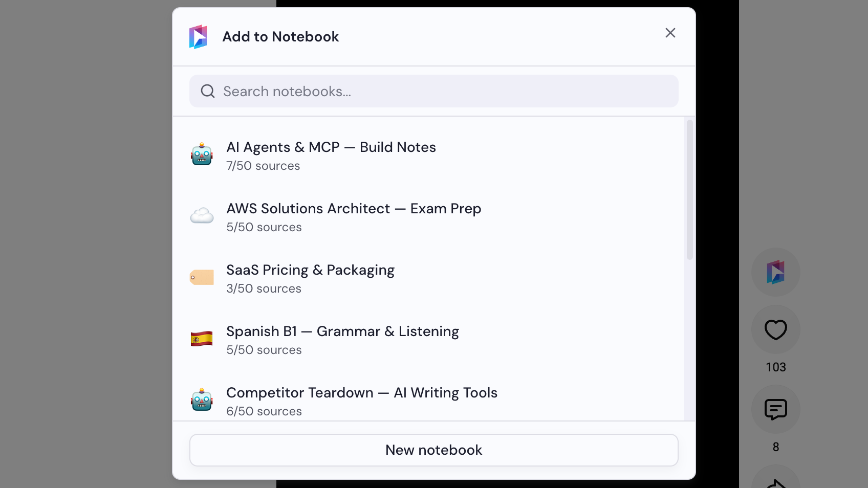Viewport: 868px width, 488px height.
Task: Click the 6/50 sources label
Action: 264,411
